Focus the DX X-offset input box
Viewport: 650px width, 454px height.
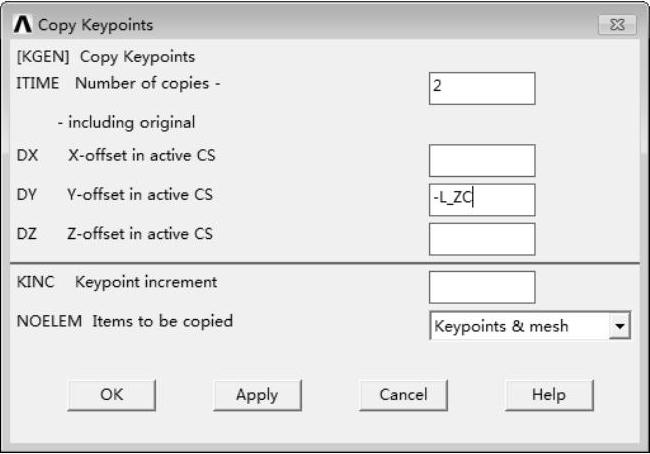pyautogui.click(x=482, y=160)
